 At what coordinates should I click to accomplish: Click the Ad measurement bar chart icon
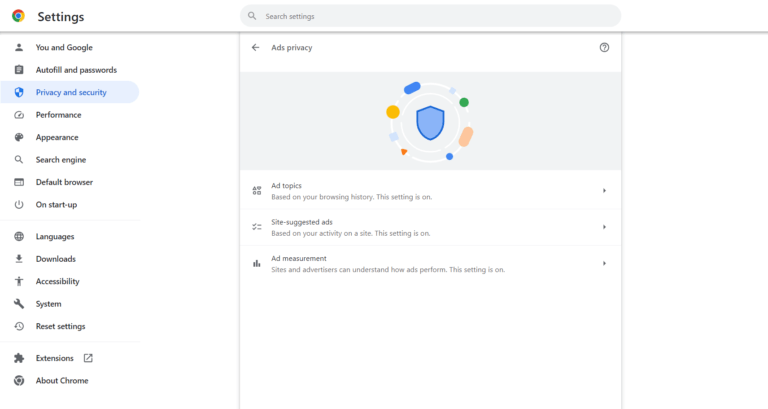[257, 264]
